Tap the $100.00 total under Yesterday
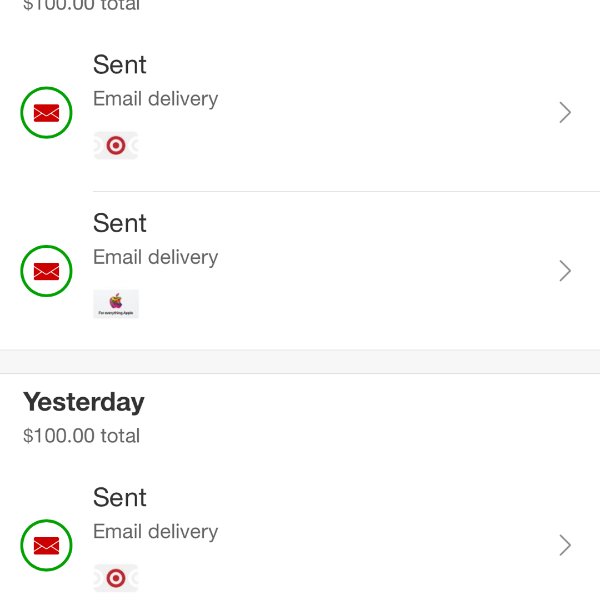600x600 pixels. click(81, 435)
